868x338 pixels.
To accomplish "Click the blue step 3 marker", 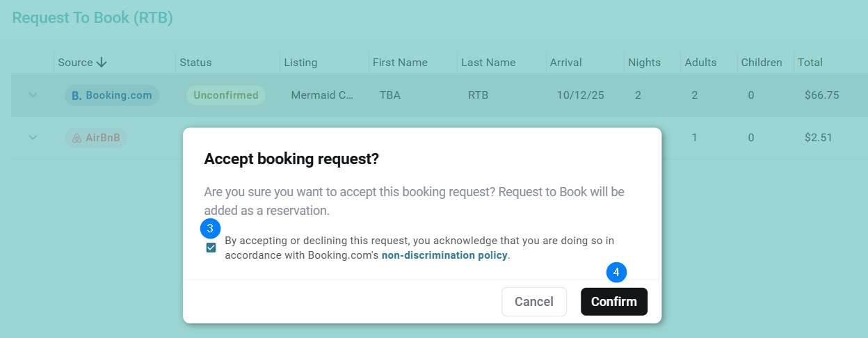I will [x=210, y=228].
